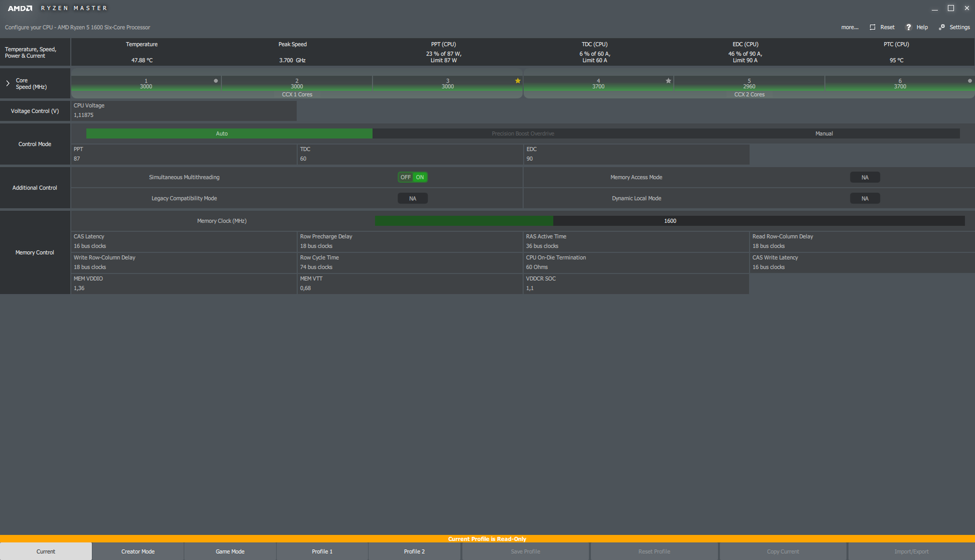Select Precision Boost Overdrive control mode
The width and height of the screenshot is (975, 560).
pyautogui.click(x=523, y=133)
